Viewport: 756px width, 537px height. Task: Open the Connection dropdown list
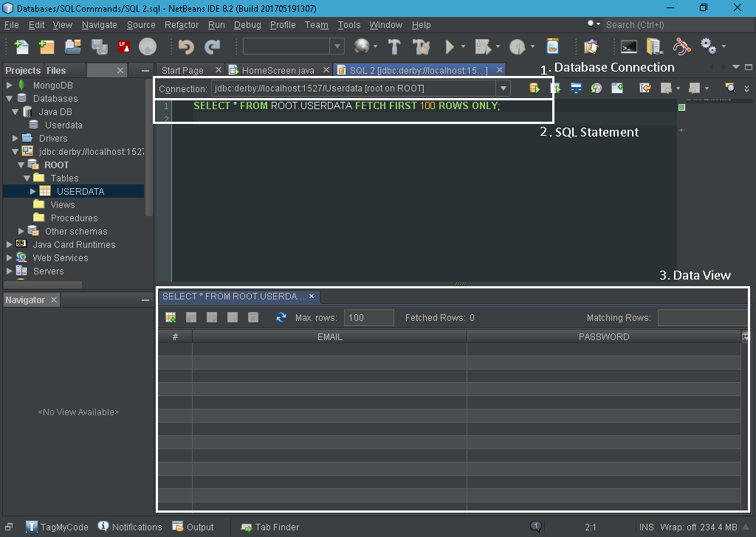503,88
